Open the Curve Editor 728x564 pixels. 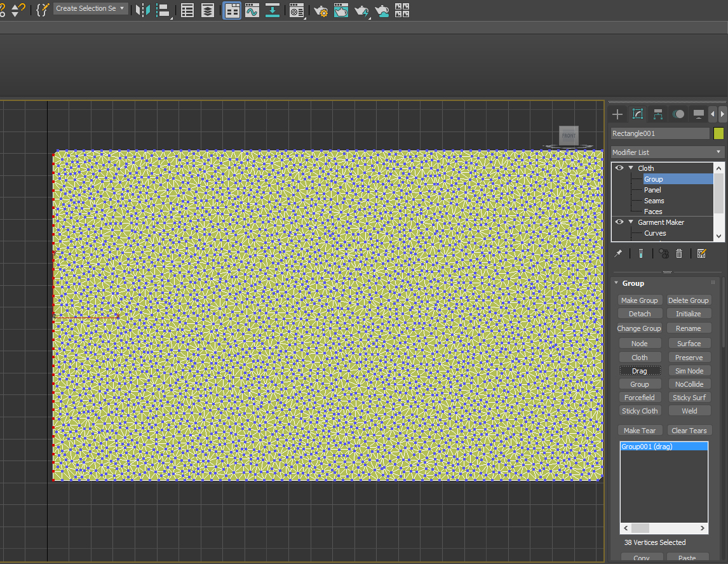click(x=252, y=10)
